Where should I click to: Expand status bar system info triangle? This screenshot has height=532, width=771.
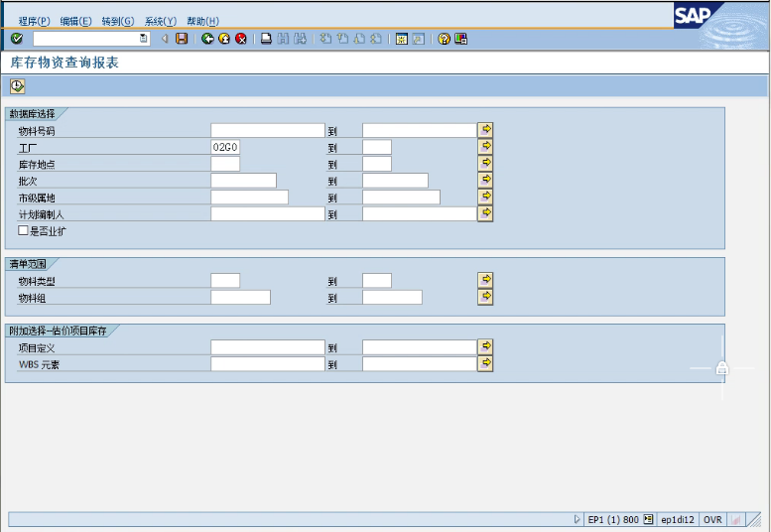click(577, 519)
